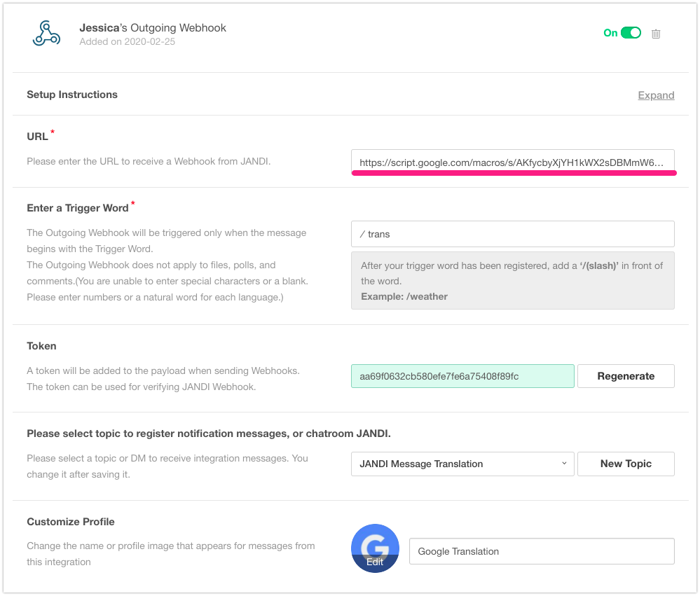Viewport: 700px width, 596px height.
Task: Delete the webhook using the trash icon
Action: [x=656, y=34]
